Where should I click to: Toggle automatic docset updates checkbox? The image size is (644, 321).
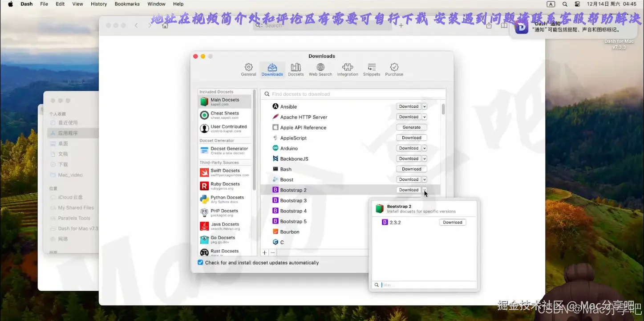tap(200, 263)
